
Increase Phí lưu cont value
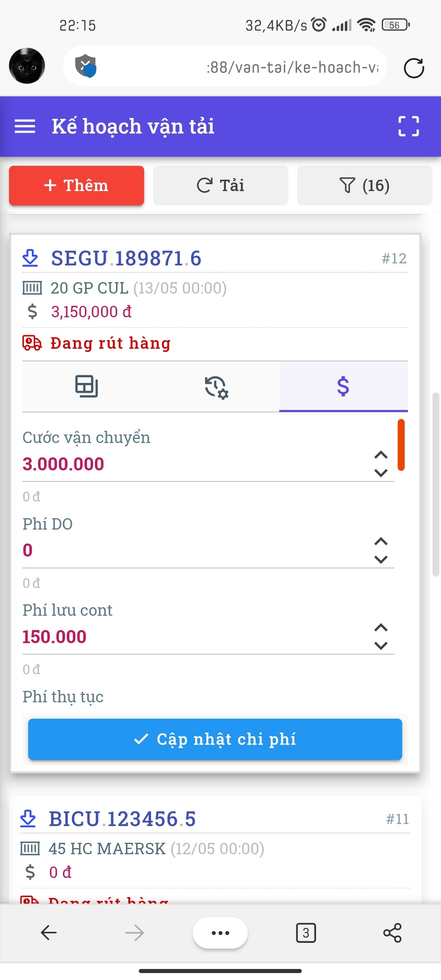381,628
